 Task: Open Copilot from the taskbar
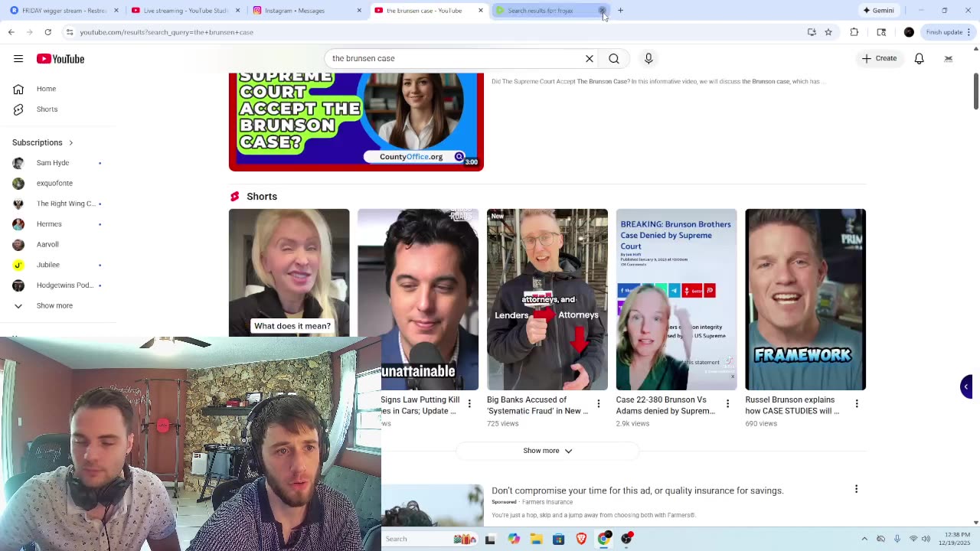(x=514, y=539)
